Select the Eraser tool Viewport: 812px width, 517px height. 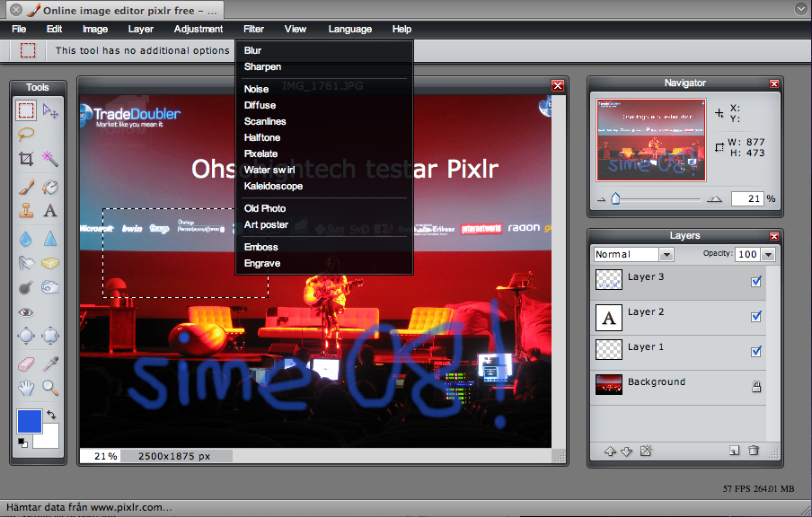pos(26,364)
